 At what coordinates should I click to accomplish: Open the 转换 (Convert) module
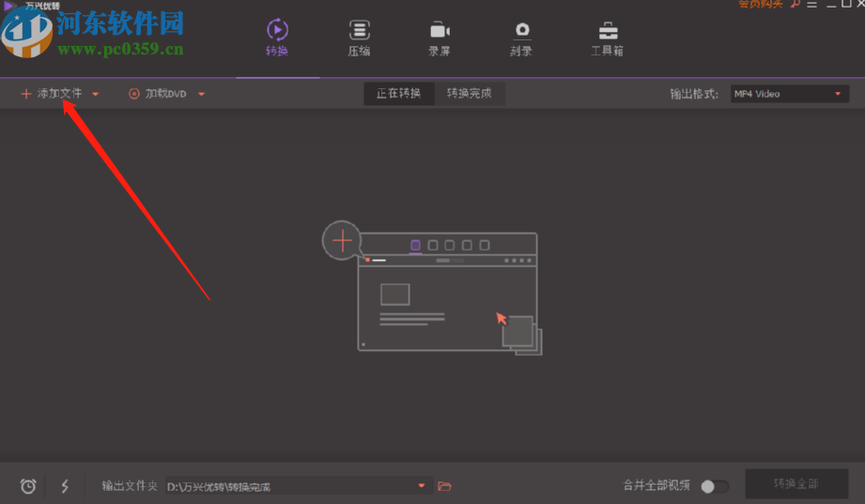(x=277, y=38)
